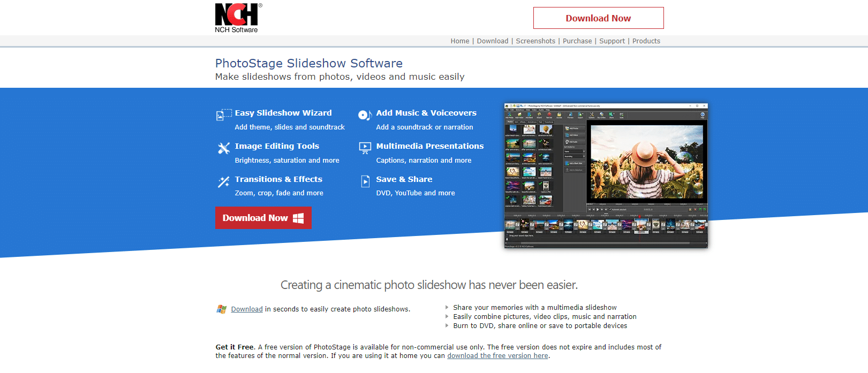Click the NCH Software logo
The width and height of the screenshot is (868, 373).
[238, 18]
